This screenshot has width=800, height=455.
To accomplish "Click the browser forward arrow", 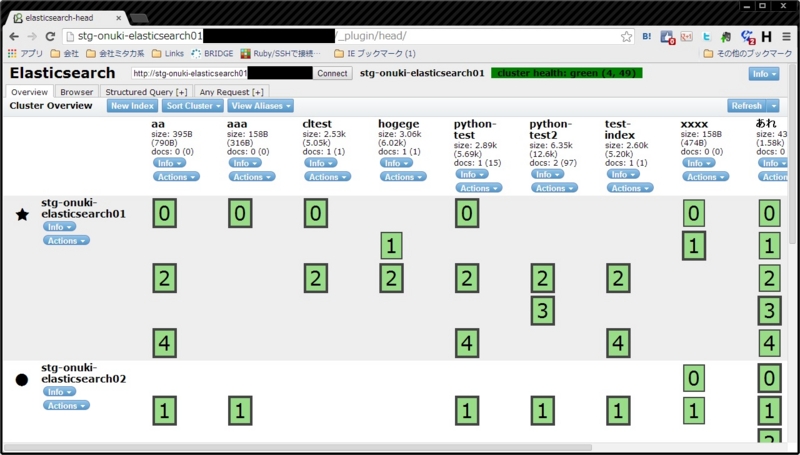I will point(32,37).
